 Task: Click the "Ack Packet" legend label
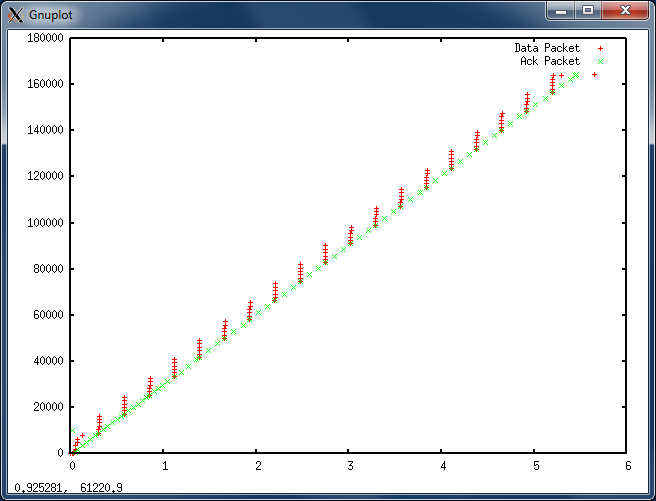pos(550,61)
